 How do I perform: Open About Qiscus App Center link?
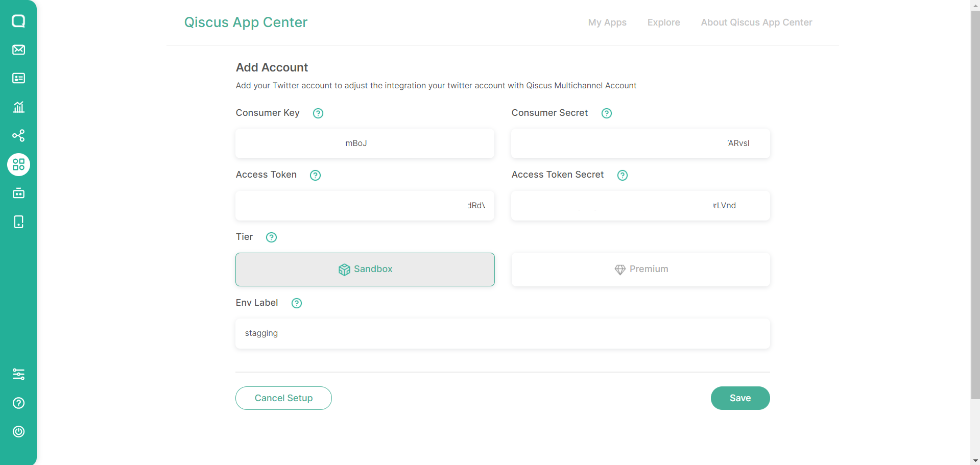[x=756, y=22]
